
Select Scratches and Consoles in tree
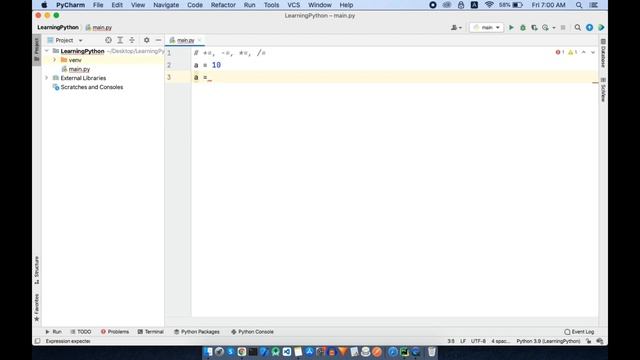(91, 87)
